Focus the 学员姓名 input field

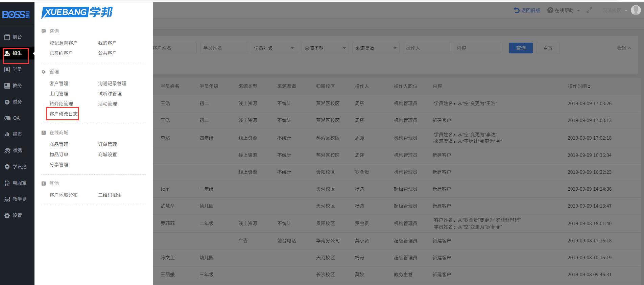tap(223, 48)
